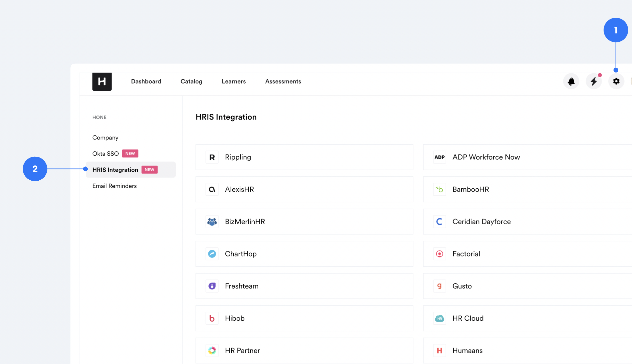The height and width of the screenshot is (364, 632).
Task: Choose the Hibob integration
Action: pyautogui.click(x=304, y=319)
